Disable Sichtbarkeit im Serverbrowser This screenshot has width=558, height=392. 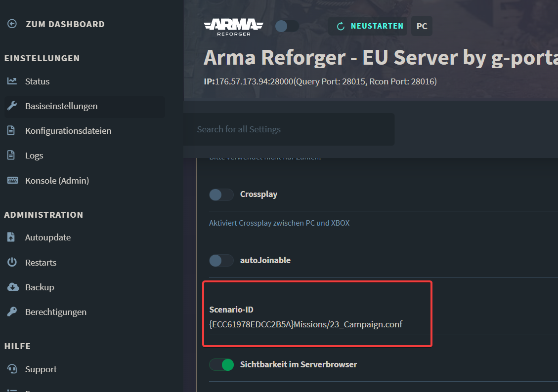tap(221, 364)
